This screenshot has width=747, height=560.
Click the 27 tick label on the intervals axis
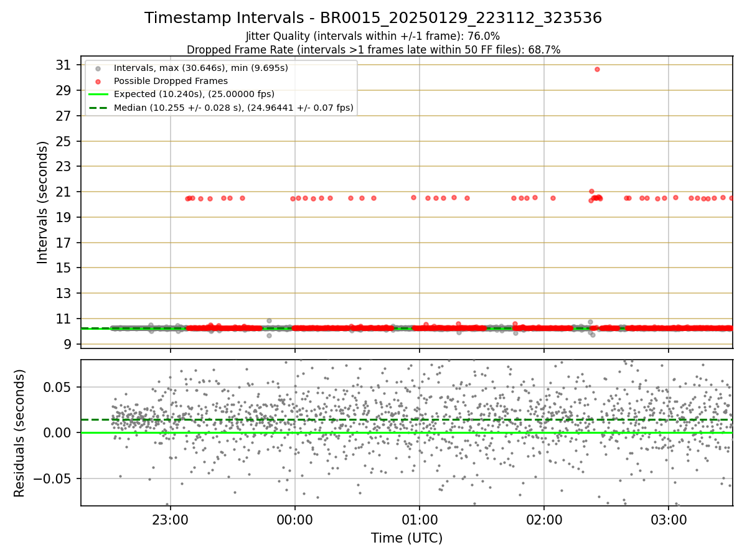pyautogui.click(x=64, y=116)
